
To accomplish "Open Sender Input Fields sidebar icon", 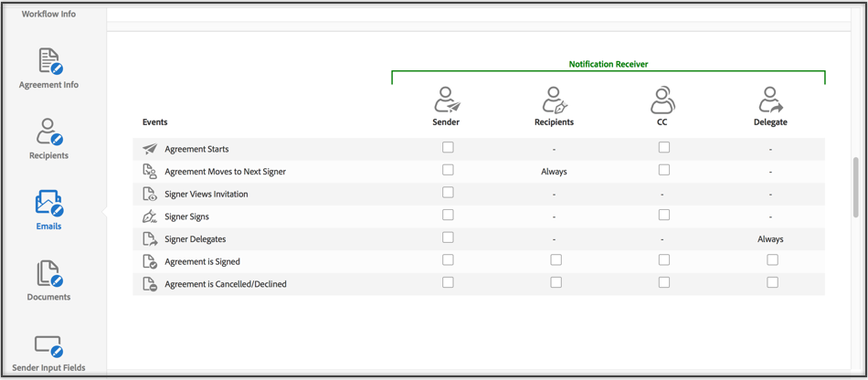I will coord(49,345).
